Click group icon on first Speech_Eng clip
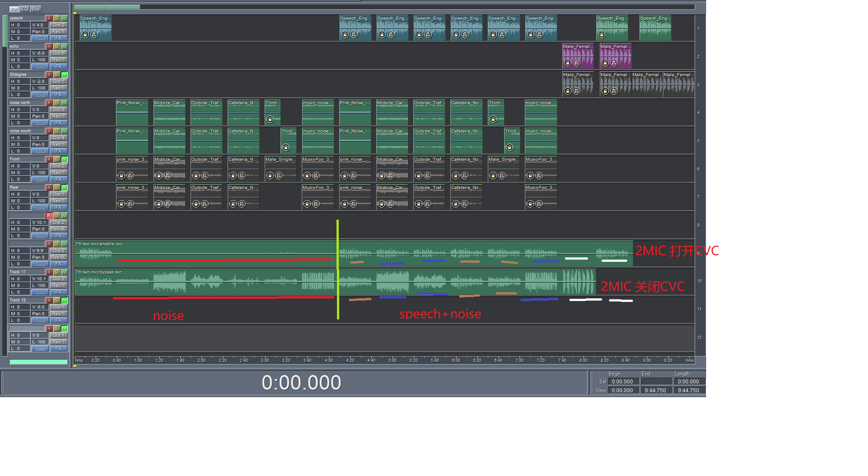This screenshot has height=476, width=868. (94, 34)
